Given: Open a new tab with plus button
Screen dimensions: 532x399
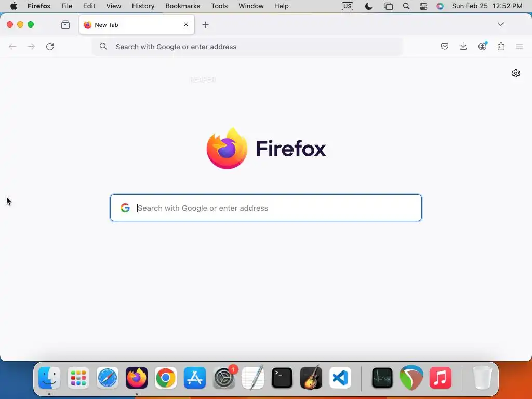Looking at the screenshot, I should [x=205, y=24].
